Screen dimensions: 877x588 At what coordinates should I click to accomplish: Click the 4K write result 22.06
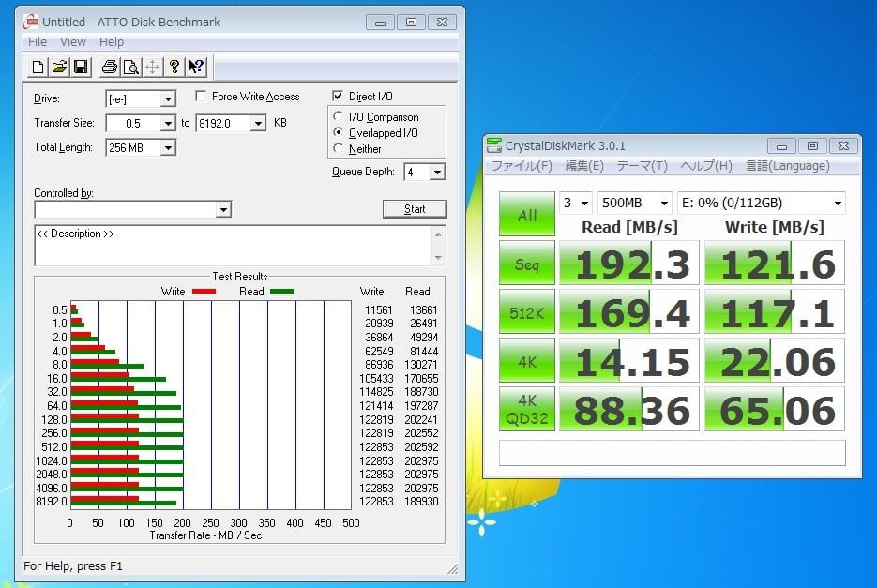775,360
